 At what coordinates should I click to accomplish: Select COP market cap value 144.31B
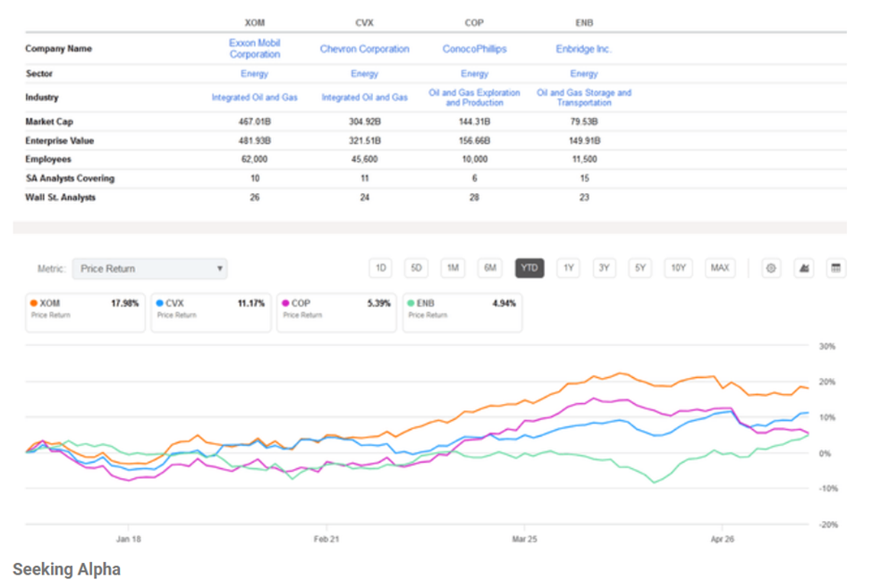pyautogui.click(x=474, y=122)
